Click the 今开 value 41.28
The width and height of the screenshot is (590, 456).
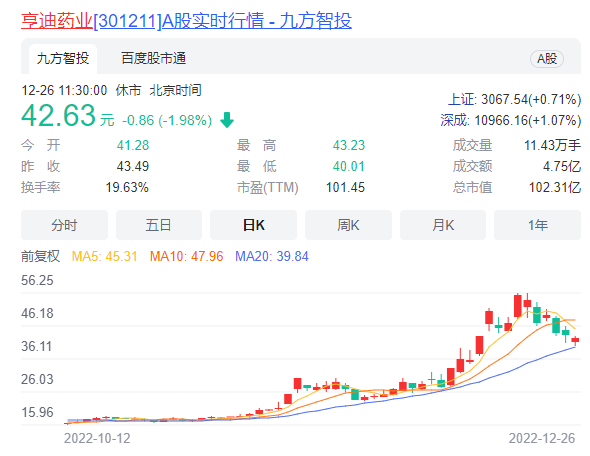(x=133, y=145)
